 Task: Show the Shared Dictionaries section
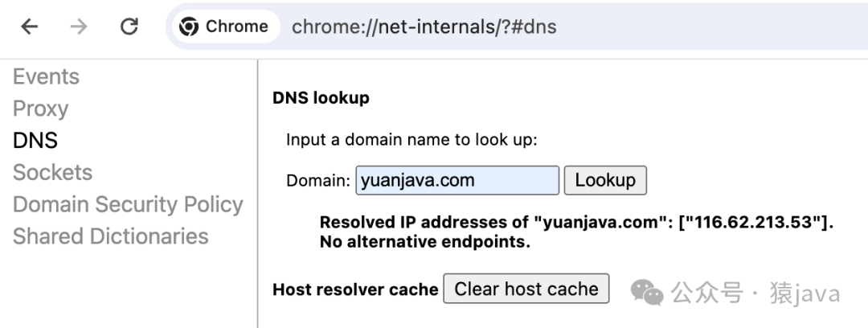coord(110,236)
